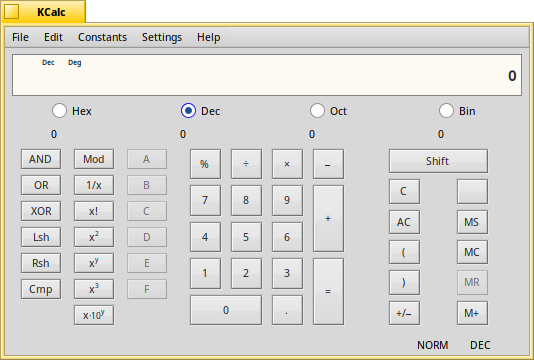Click digit 1 on the keypad
Image resolution: width=534 pixels, height=360 pixels.
tap(205, 273)
